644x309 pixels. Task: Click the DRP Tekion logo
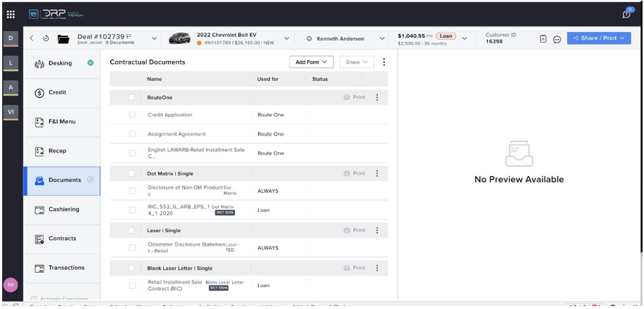(x=56, y=14)
